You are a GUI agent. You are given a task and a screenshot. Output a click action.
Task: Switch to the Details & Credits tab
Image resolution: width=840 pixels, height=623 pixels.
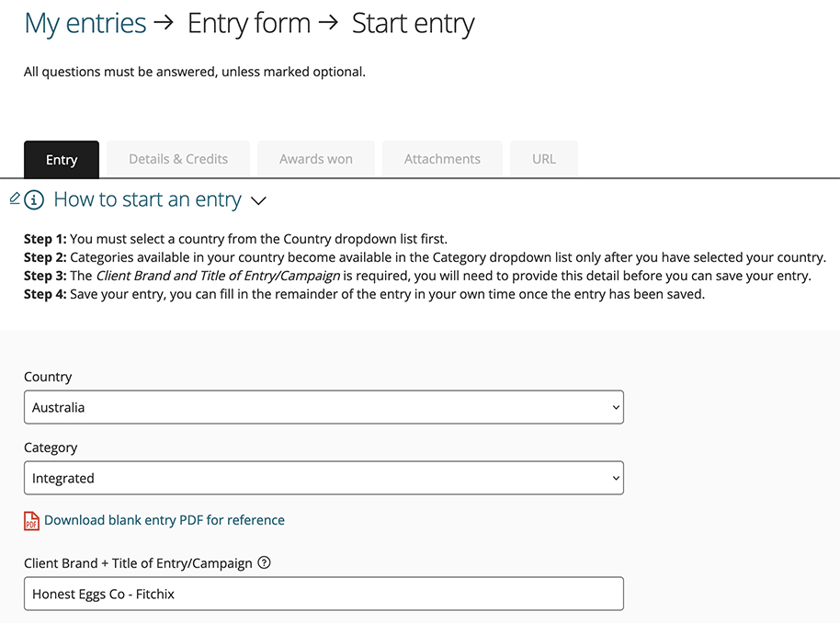pos(178,159)
